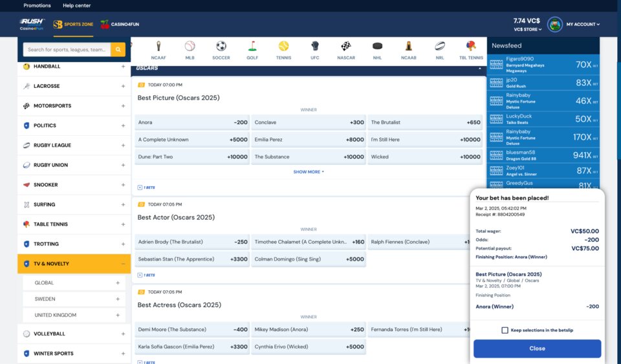Screen dimensions: 621x364
Task: Select Conclave +300 odds button
Action: tap(309, 122)
